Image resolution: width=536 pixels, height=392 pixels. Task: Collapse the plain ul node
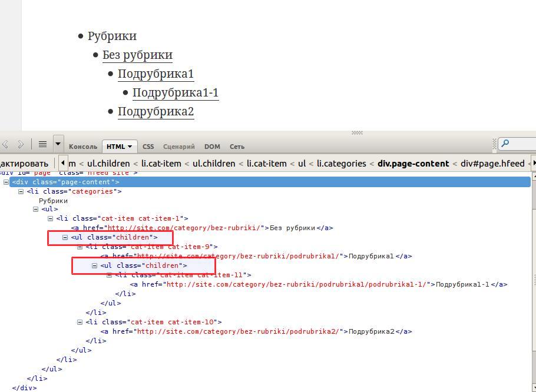35,209
